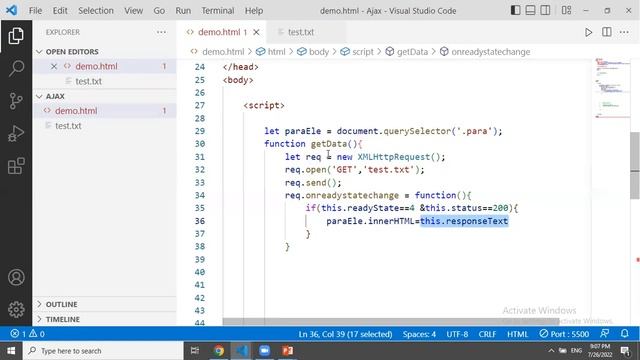The image size is (640, 360).
Task: Click the Live Server Port : 5500 status item
Action: pos(564,334)
